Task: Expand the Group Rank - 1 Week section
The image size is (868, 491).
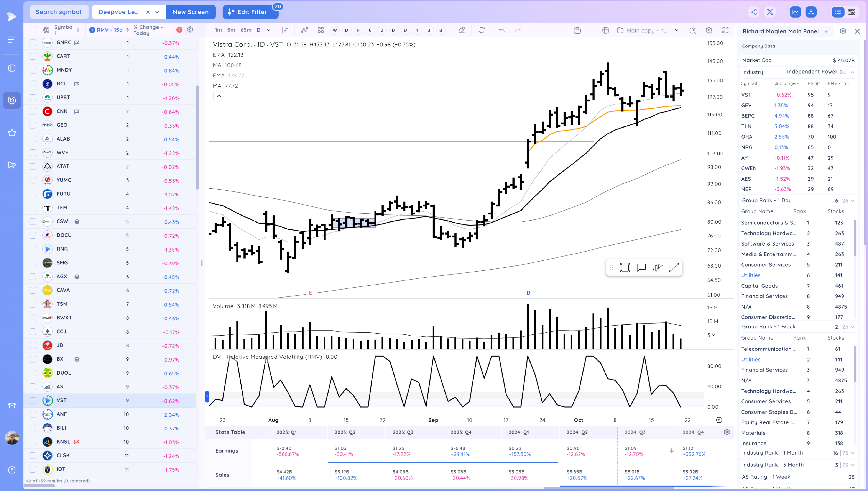Action: [852, 327]
